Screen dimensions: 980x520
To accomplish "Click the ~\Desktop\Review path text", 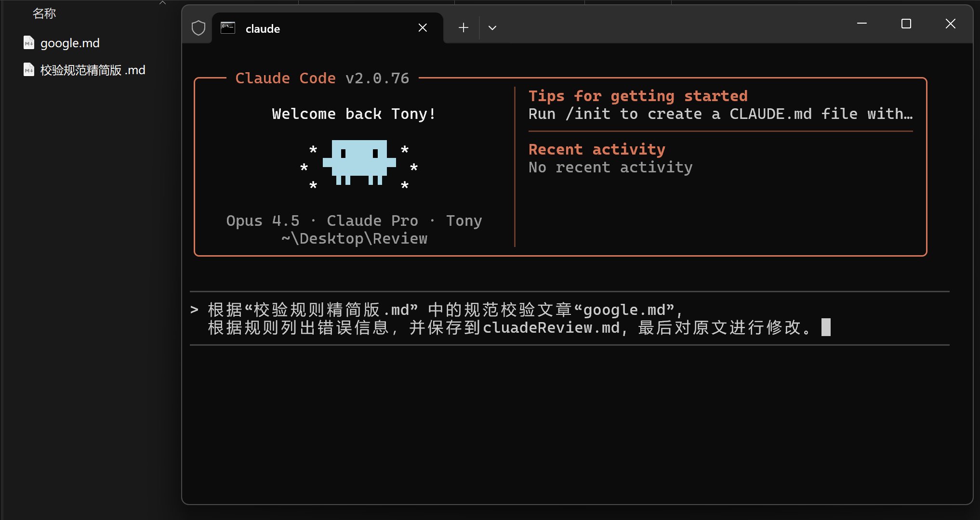I will [354, 238].
